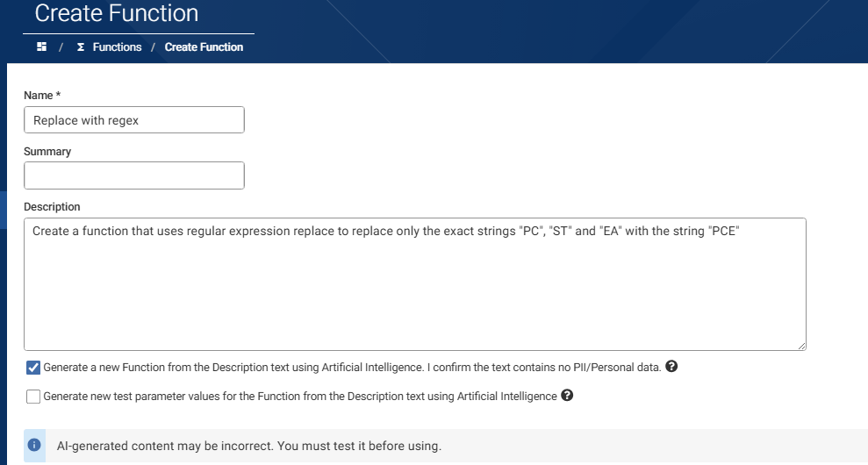Click the Create Function page heading
The image size is (868, 465).
[116, 13]
